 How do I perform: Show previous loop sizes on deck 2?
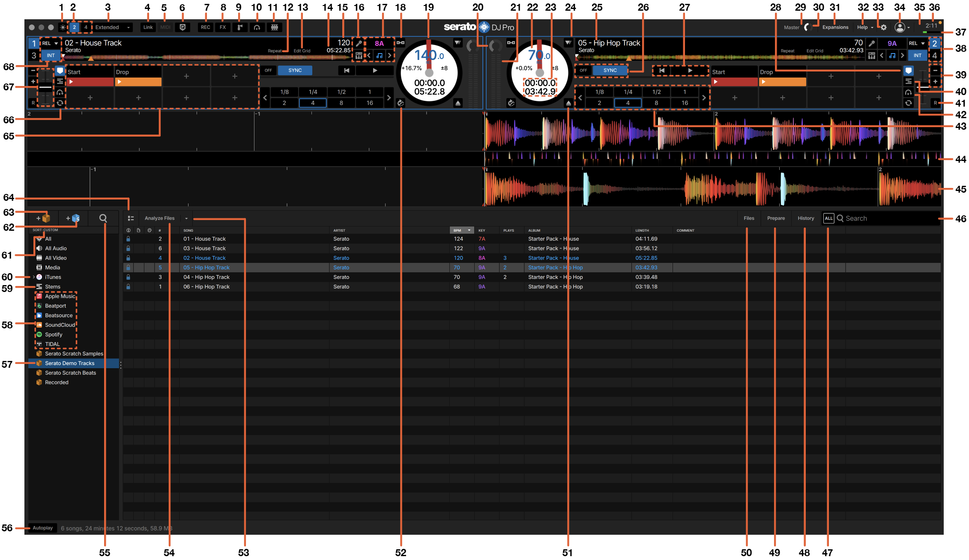(x=580, y=98)
